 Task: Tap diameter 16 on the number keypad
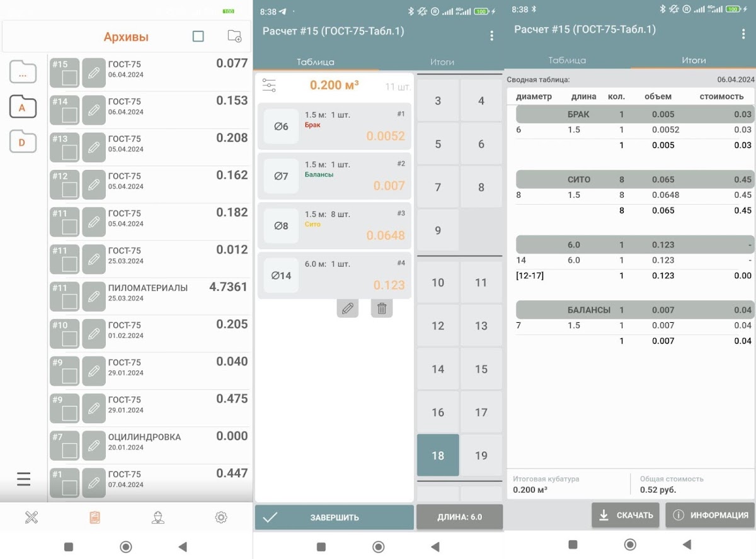(438, 412)
